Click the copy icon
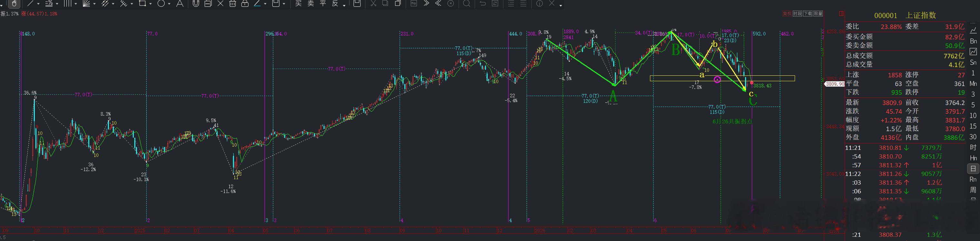The width and height of the screenshot is (980, 241). pyautogui.click(x=385, y=3)
